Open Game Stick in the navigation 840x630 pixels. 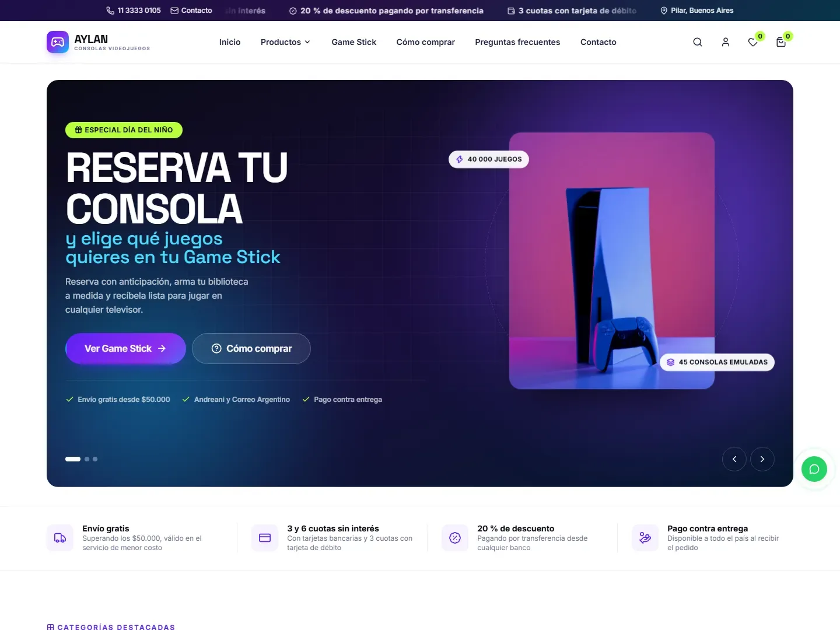(354, 42)
